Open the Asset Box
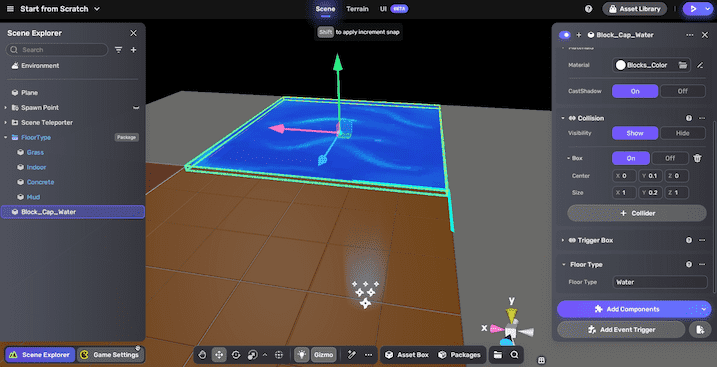Viewport: 717px width, 367px height. click(x=407, y=355)
